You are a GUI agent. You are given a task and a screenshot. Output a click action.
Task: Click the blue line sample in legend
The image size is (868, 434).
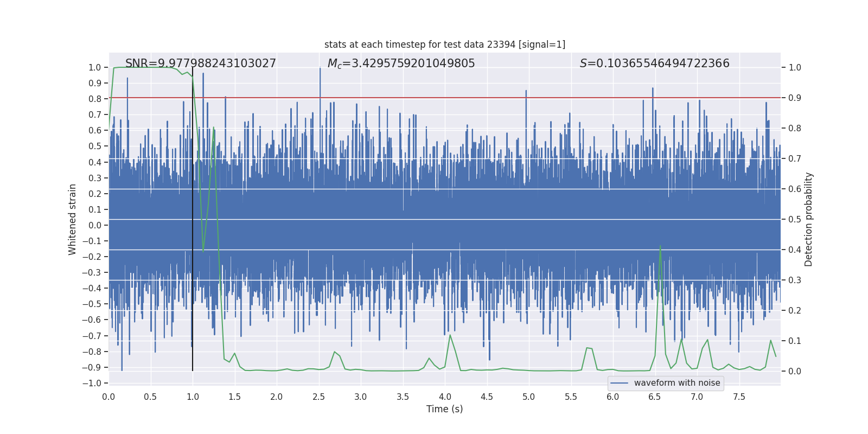(x=619, y=383)
